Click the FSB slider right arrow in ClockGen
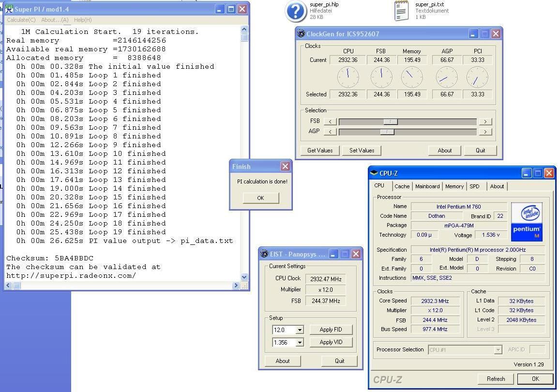 tap(485, 121)
